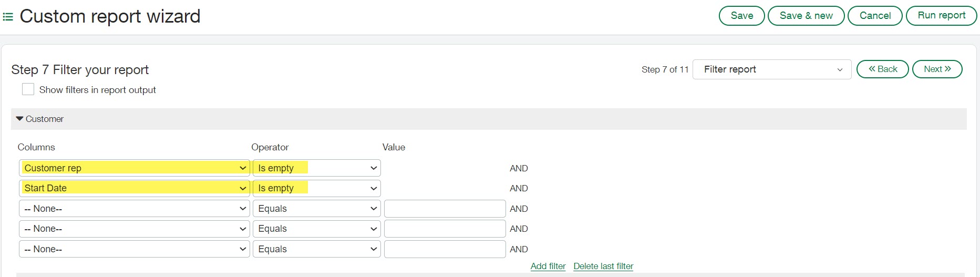Cancel the custom report wizard

[x=875, y=16]
